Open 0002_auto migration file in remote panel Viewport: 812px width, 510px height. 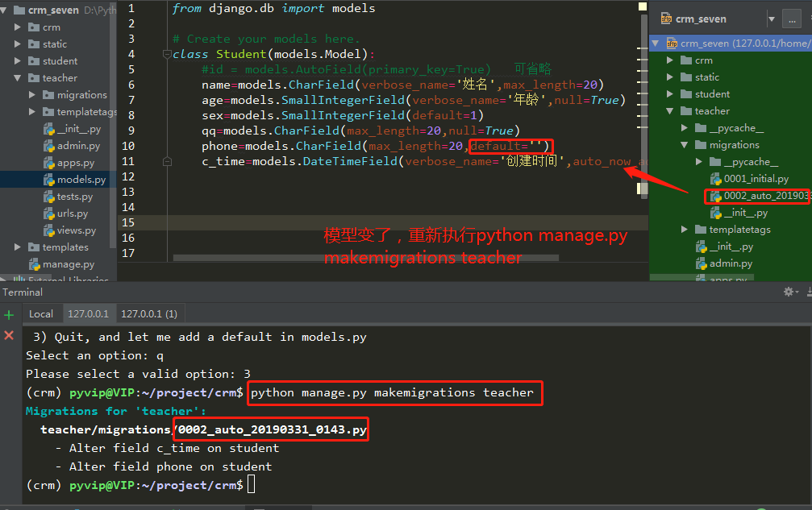tap(766, 196)
